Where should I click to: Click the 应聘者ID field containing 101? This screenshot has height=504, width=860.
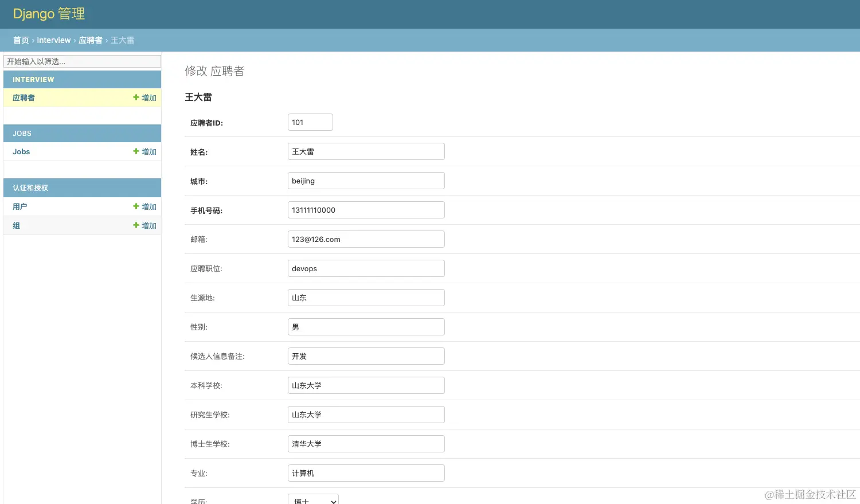310,122
